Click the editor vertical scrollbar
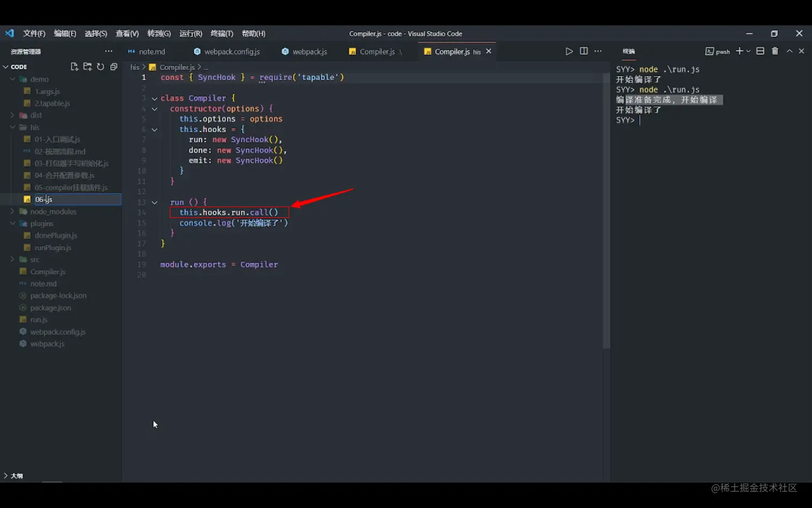Viewport: 812px width, 508px height. pos(606,210)
